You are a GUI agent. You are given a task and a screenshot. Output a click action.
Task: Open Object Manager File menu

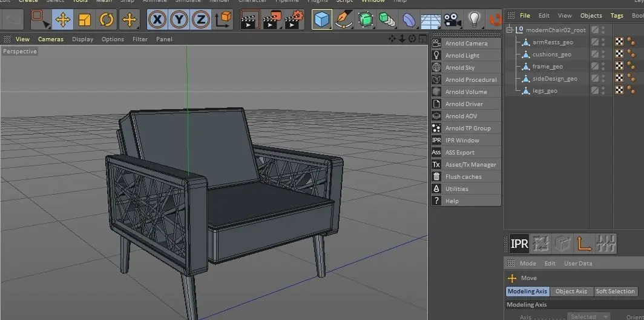coord(525,16)
